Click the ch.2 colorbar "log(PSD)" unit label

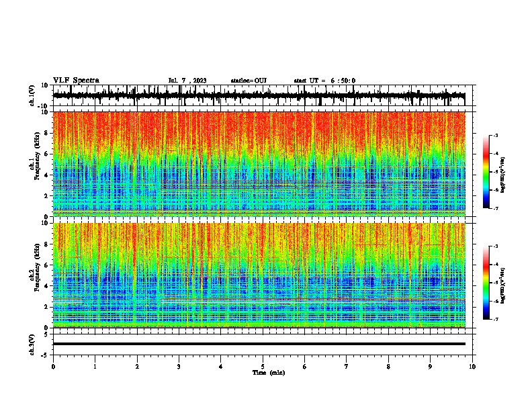503,285
